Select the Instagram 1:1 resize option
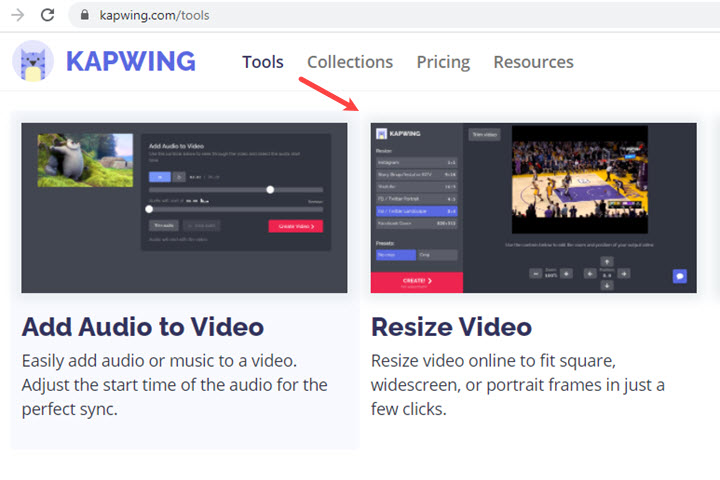 click(x=416, y=163)
